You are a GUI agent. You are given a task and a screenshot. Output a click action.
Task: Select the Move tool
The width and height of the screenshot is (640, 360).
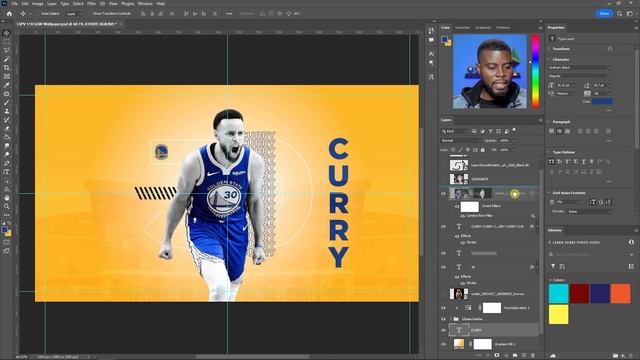[x=7, y=33]
